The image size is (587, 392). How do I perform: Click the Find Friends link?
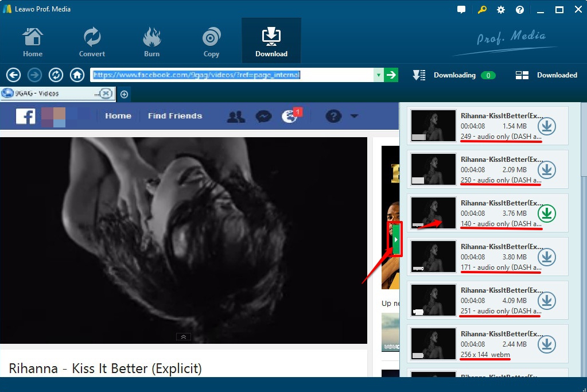click(x=175, y=116)
